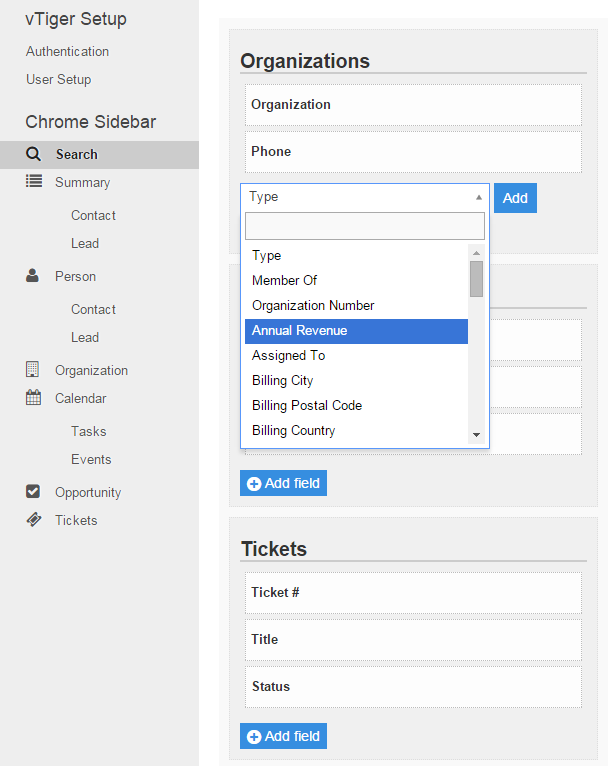This screenshot has width=610, height=766.
Task: Click the Summary list icon
Action: coord(34,181)
